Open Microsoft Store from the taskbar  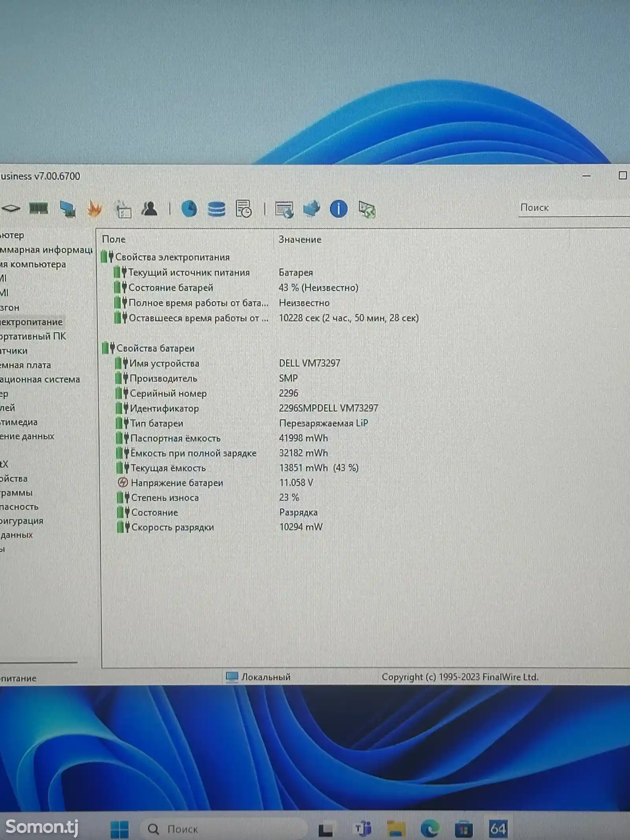point(463,829)
